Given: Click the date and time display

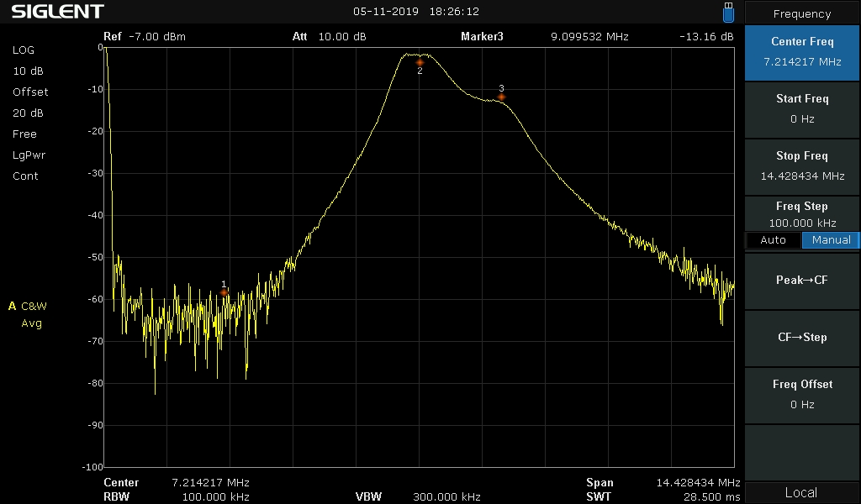Looking at the screenshot, I should pyautogui.click(x=416, y=12).
